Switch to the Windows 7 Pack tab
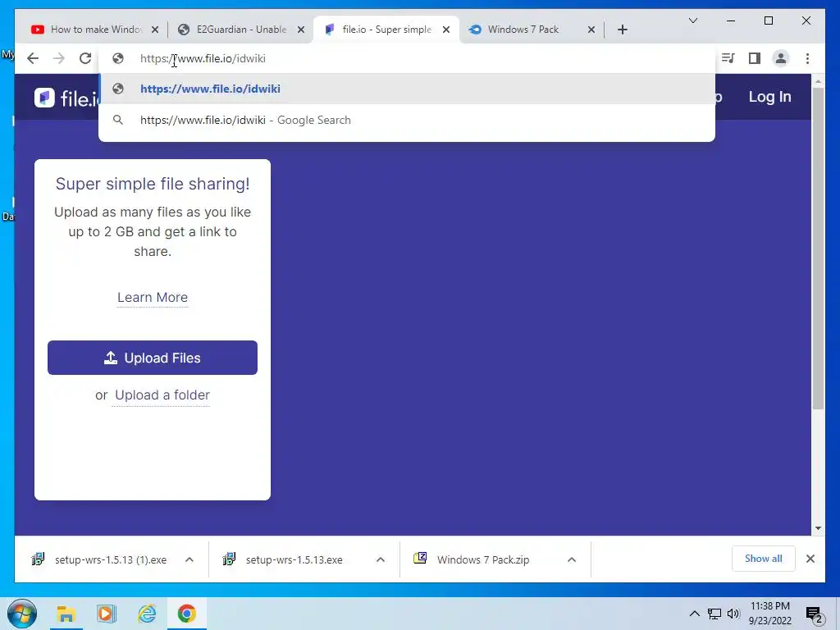 525,30
